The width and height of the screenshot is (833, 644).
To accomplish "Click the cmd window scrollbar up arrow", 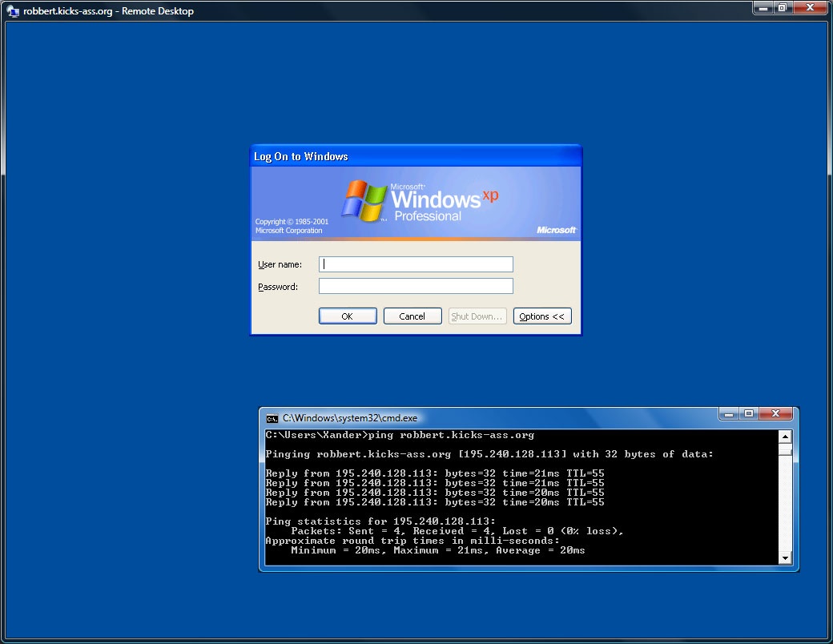I will pyautogui.click(x=785, y=437).
